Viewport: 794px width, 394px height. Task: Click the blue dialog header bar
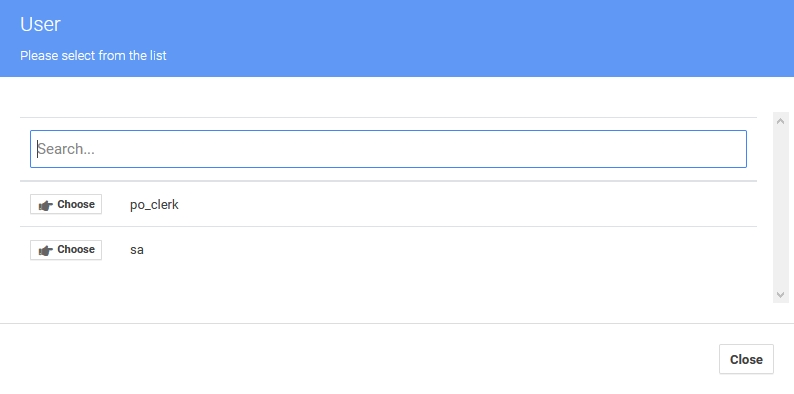point(397,38)
